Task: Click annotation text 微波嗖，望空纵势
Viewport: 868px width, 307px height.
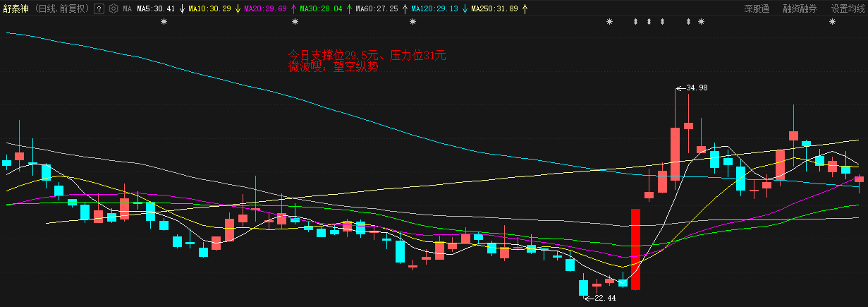Action: 334,68
